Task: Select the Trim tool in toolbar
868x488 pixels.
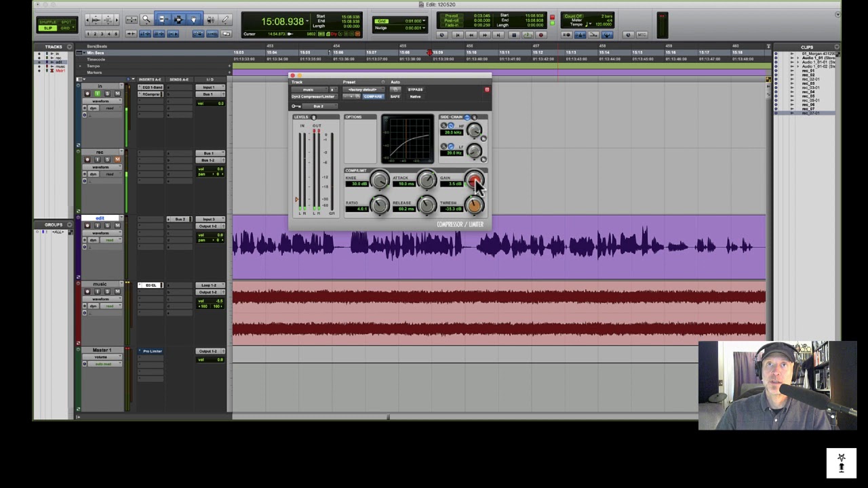Action: 163,20
